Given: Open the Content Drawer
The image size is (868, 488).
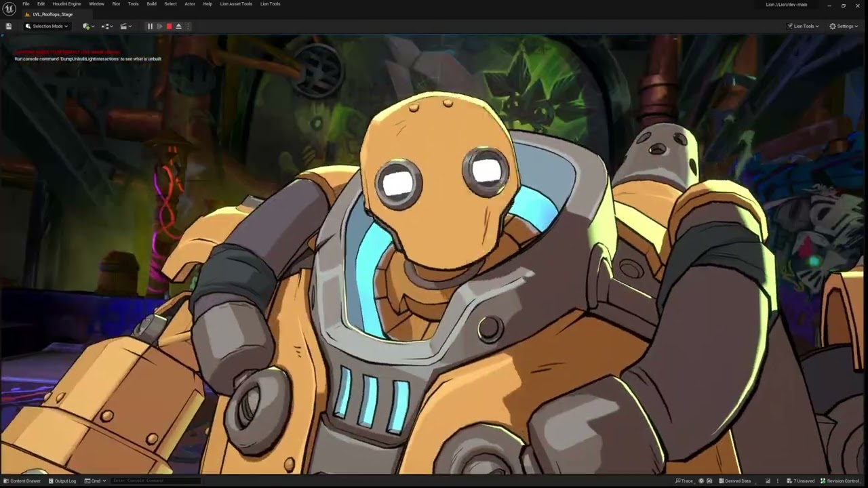Looking at the screenshot, I should pyautogui.click(x=22, y=481).
